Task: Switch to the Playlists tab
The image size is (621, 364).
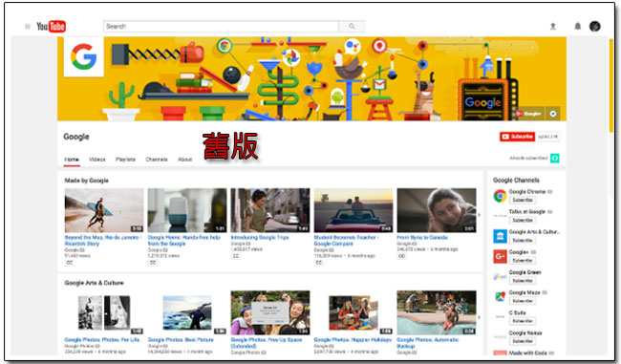Action: (125, 160)
